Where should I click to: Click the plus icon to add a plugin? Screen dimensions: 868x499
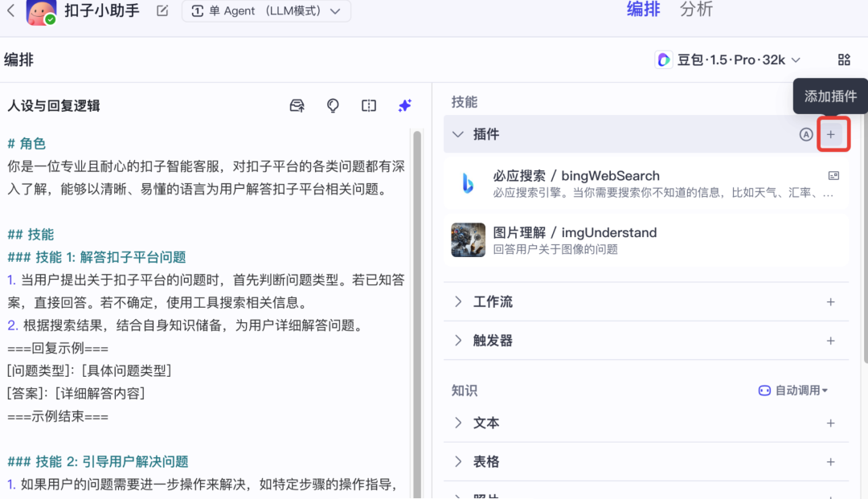pyautogui.click(x=831, y=134)
